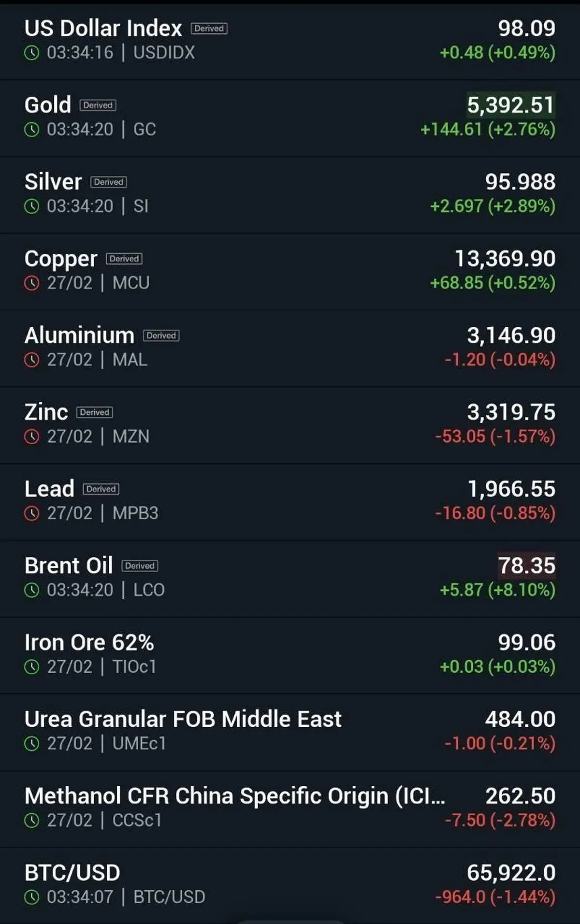Open Urea Granular FOB Middle East listing
Image resolution: width=580 pixels, height=924 pixels.
click(x=290, y=732)
